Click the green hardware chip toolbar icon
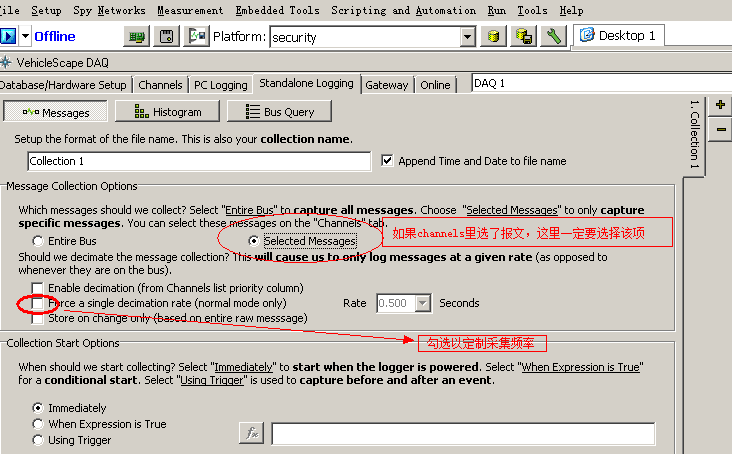 pos(138,36)
